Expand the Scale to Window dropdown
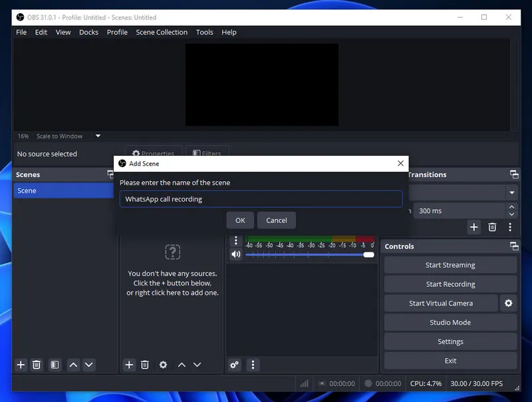The height and width of the screenshot is (402, 532). coord(98,136)
